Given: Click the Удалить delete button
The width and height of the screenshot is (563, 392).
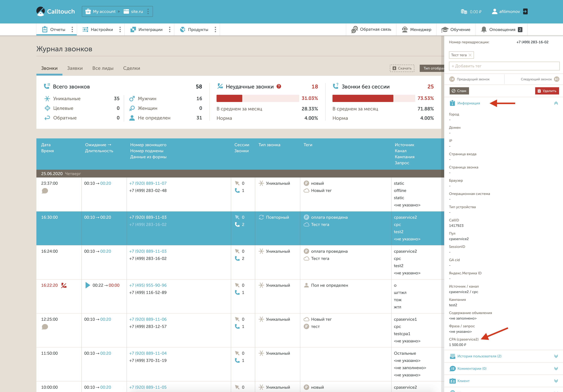Looking at the screenshot, I should pos(547,91).
